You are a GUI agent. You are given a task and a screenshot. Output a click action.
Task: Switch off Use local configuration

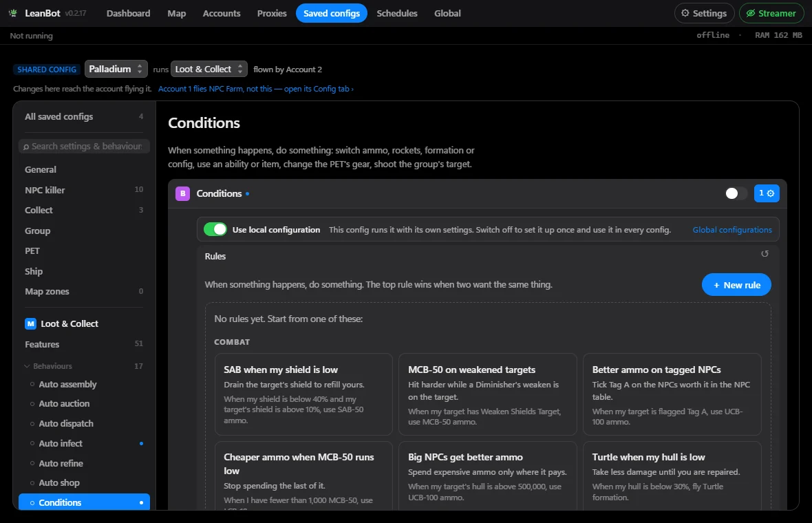pyautogui.click(x=215, y=229)
